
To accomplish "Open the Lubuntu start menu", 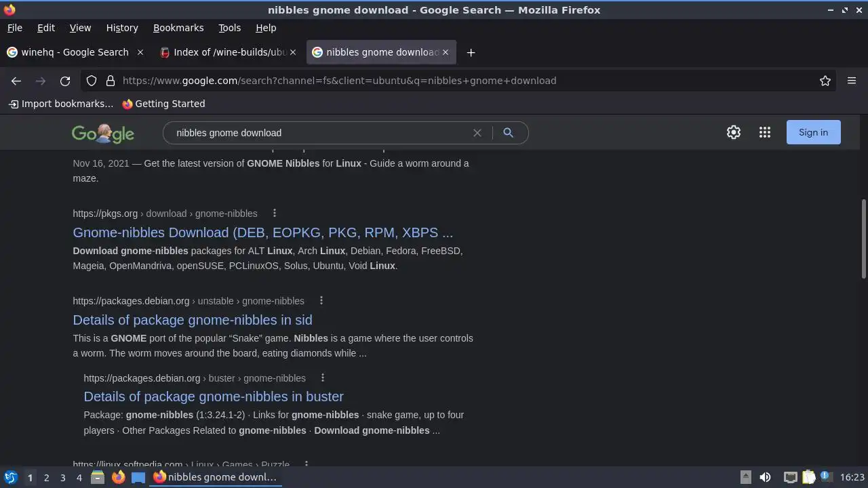I will tap(10, 477).
